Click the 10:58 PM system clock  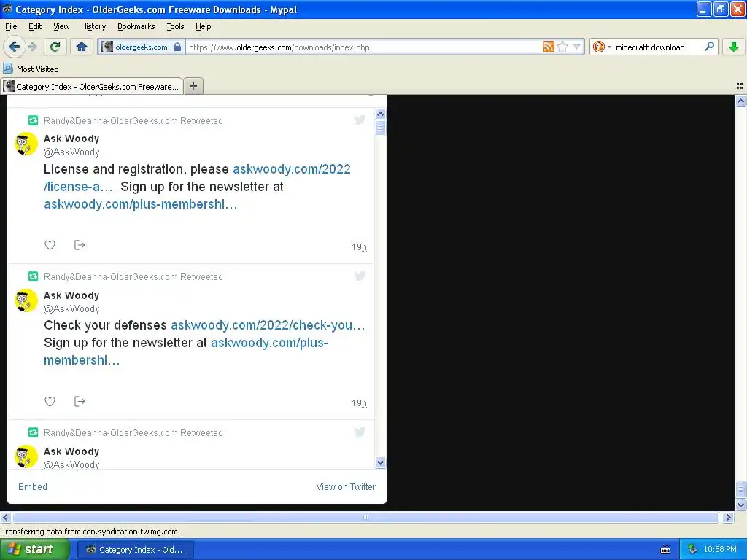pos(720,550)
